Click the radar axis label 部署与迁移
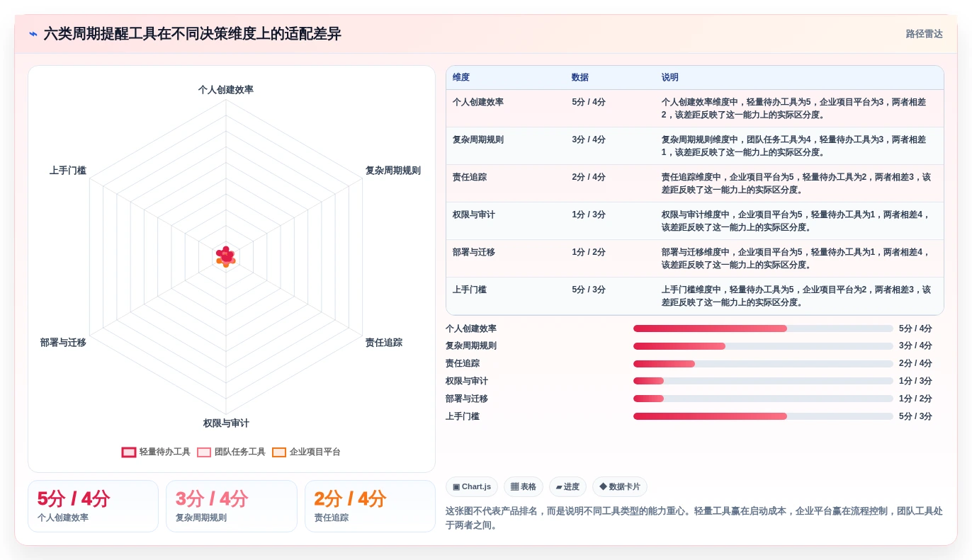 point(63,343)
